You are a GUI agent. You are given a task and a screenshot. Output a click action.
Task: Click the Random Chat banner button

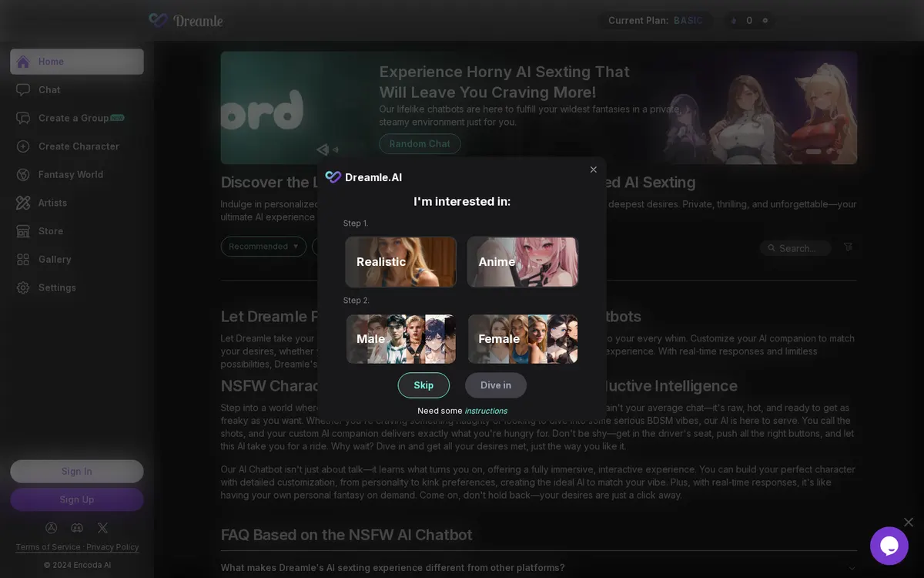(x=420, y=143)
